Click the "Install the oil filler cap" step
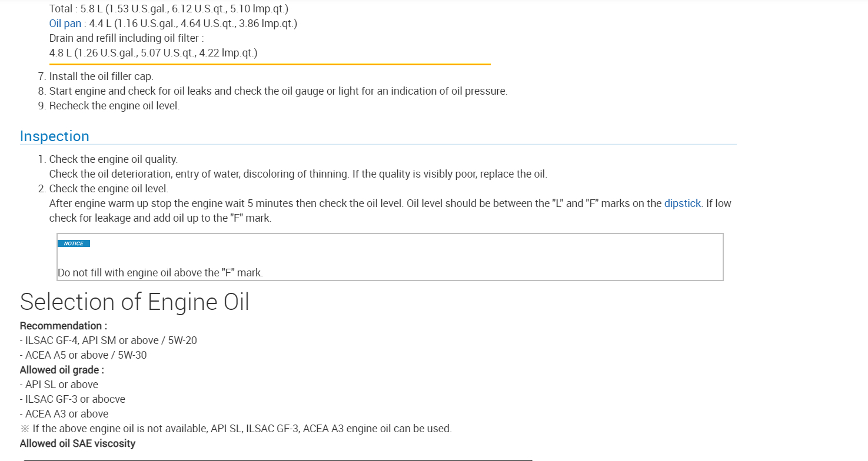The width and height of the screenshot is (868, 461). click(x=101, y=76)
